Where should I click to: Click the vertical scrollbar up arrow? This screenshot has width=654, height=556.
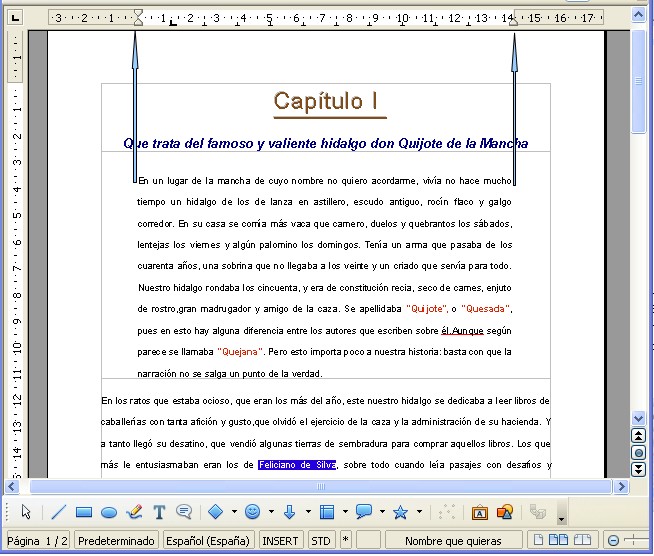638,15
